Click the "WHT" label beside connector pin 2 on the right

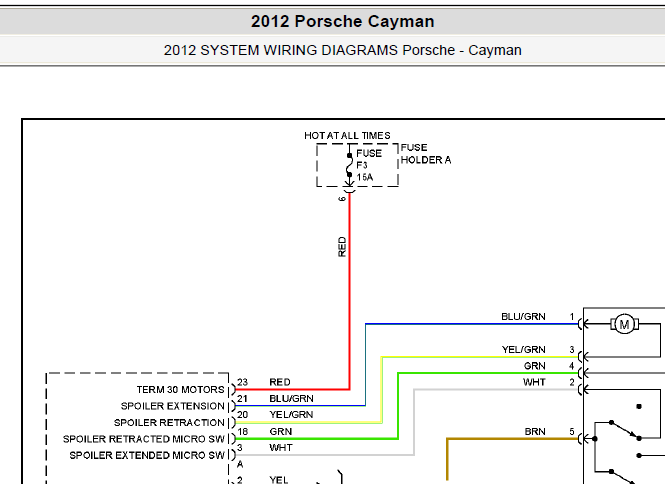[534, 382]
